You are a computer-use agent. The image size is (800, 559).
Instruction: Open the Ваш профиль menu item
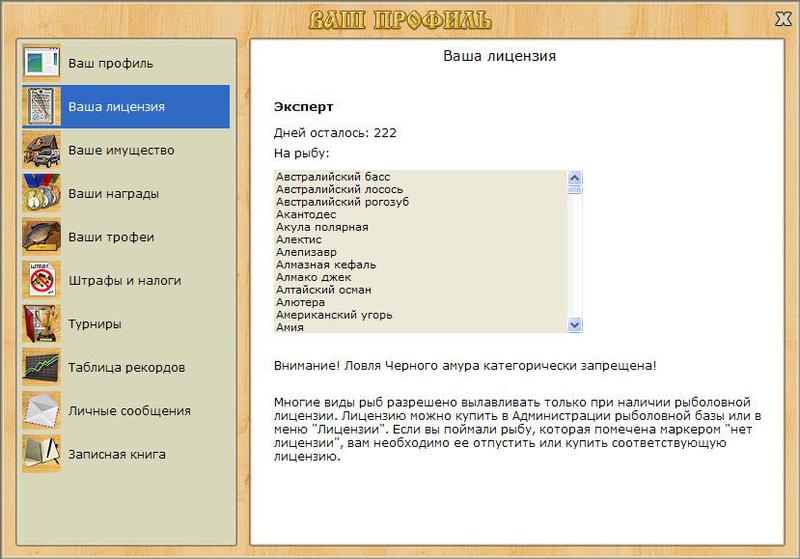click(x=126, y=63)
